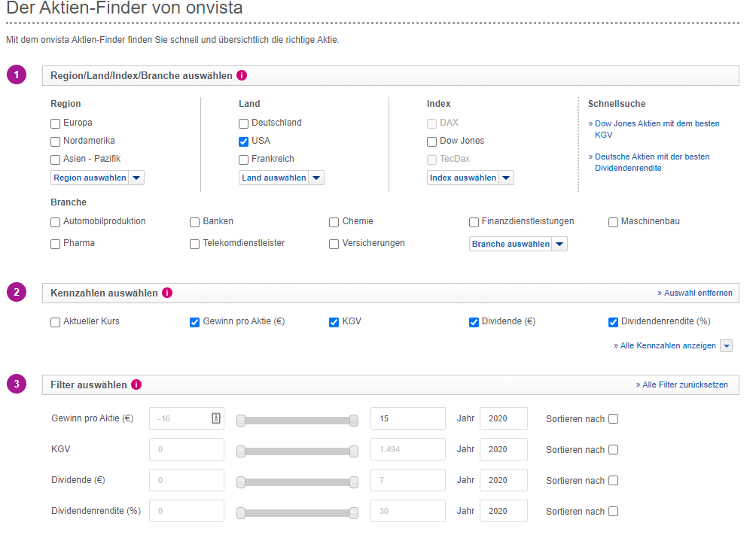Uncheck the USA country checkbox
756x538 pixels.
pos(243,141)
